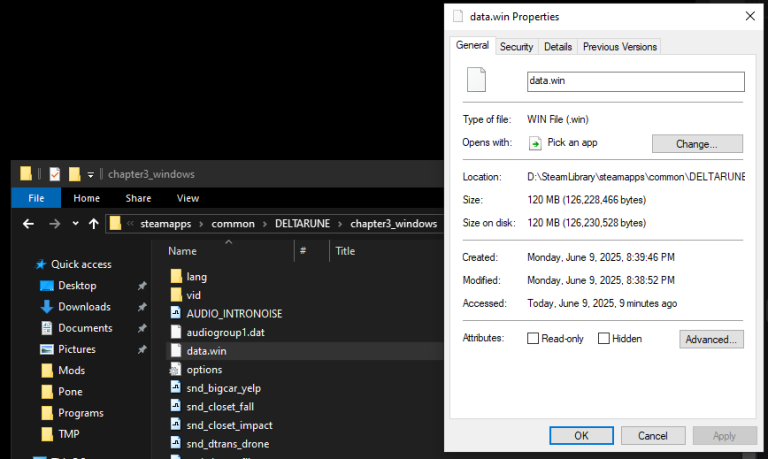Click the Advanced... attributes button

pyautogui.click(x=711, y=340)
